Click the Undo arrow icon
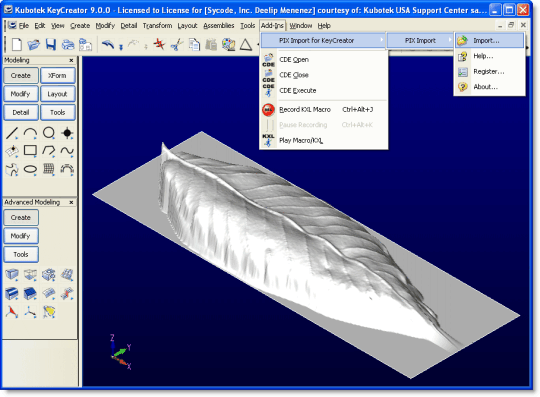 tap(108, 44)
